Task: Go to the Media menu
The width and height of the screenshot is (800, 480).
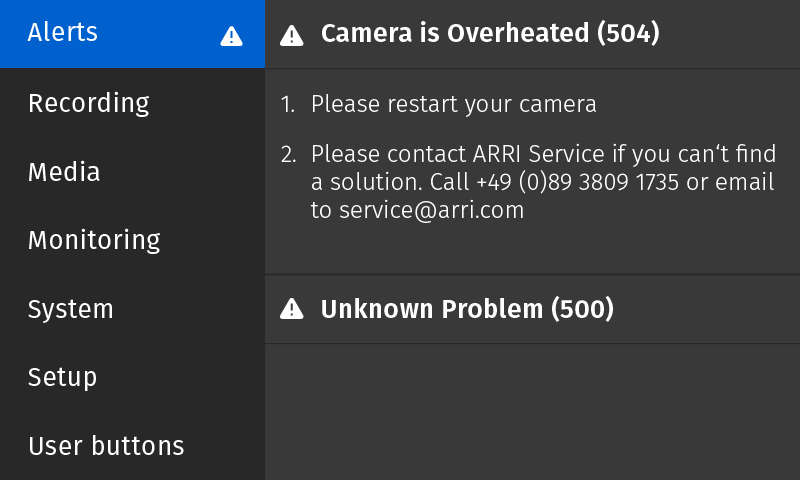Action: coord(64,172)
